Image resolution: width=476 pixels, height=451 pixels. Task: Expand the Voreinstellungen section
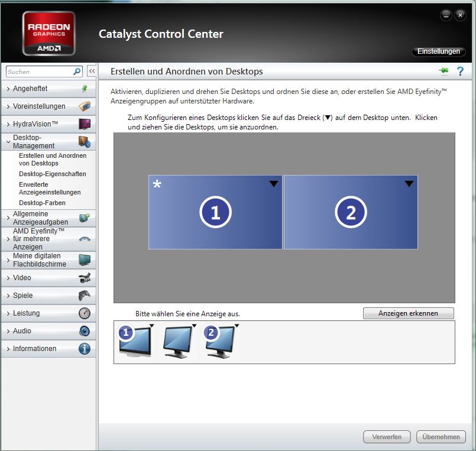pyautogui.click(x=48, y=106)
